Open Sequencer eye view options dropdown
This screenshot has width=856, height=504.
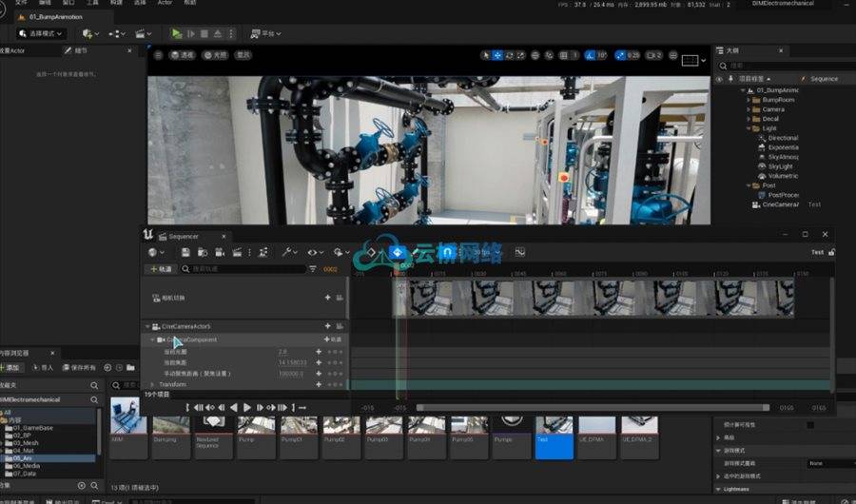point(315,252)
